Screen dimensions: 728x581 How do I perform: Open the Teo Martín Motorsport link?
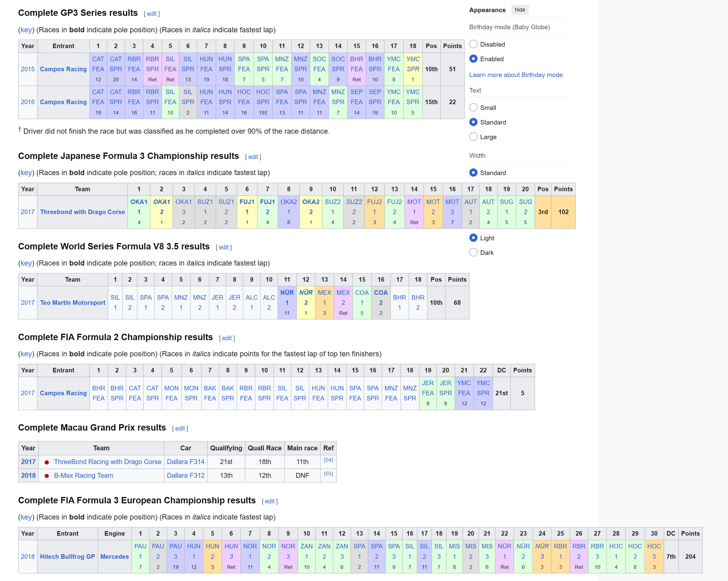(73, 303)
